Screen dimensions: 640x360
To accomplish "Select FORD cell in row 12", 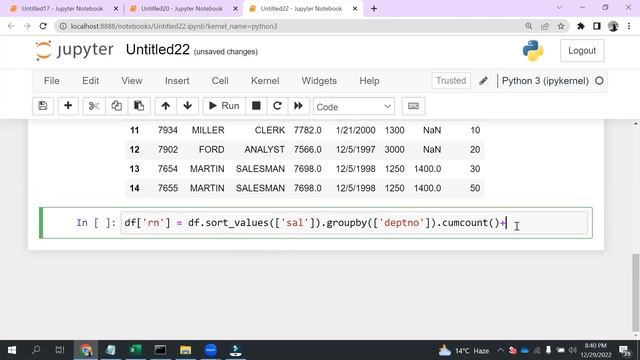I will coord(211,149).
